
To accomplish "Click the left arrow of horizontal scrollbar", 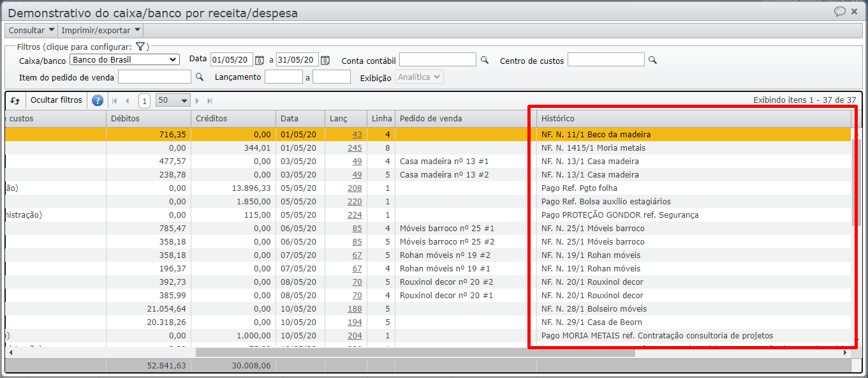I will (10, 352).
